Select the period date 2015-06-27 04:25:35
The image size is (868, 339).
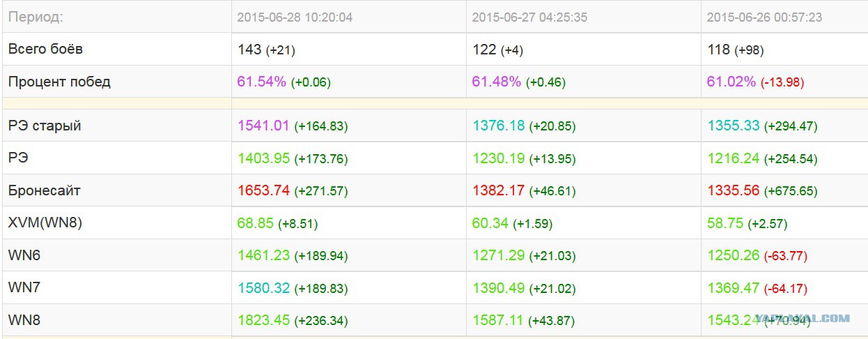[x=529, y=17]
